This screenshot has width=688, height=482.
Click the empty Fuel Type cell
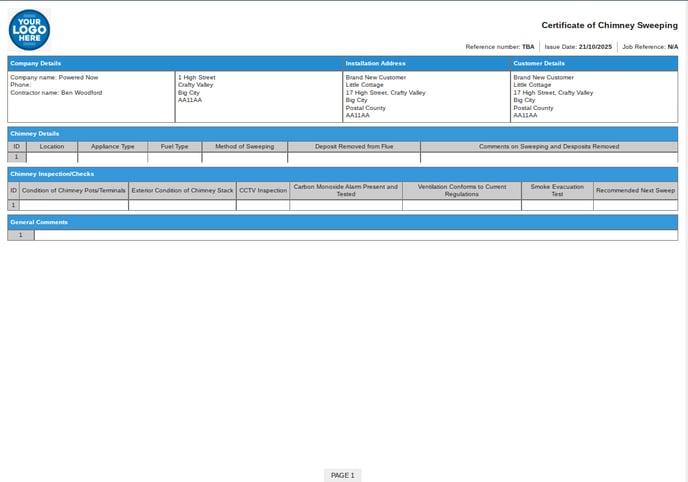coord(174,157)
